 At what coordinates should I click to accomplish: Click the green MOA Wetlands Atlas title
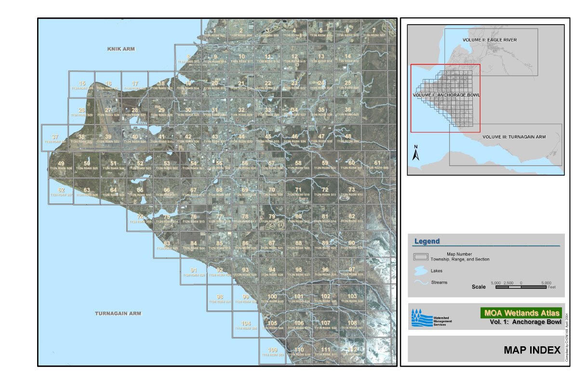pyautogui.click(x=521, y=313)
